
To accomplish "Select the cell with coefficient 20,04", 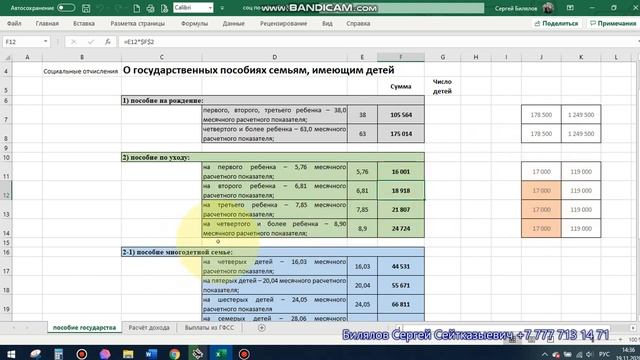I will [x=362, y=285].
